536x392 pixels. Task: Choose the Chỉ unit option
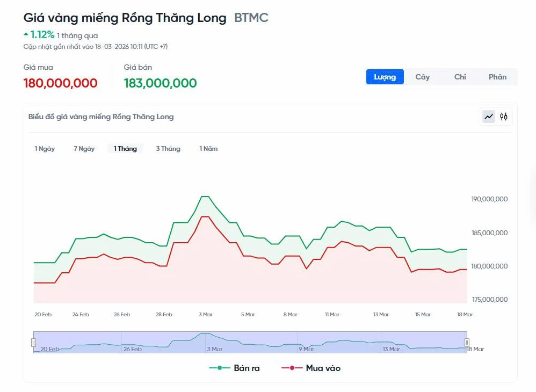460,77
